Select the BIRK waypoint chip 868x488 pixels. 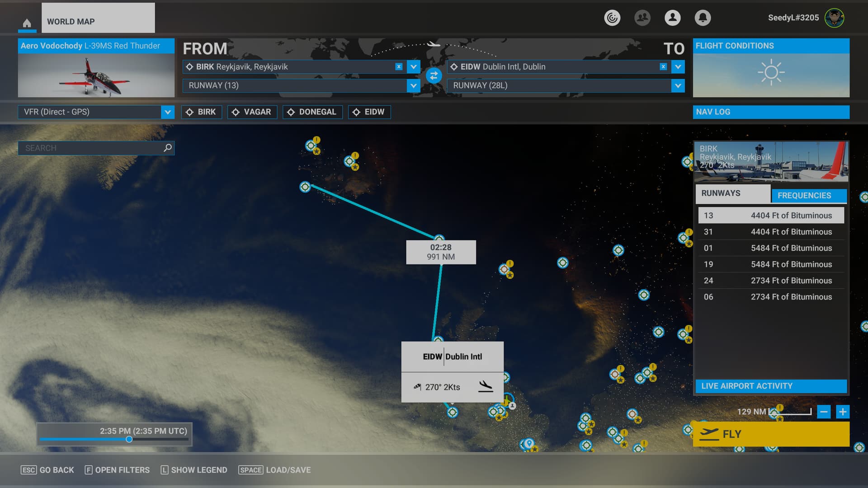(202, 112)
